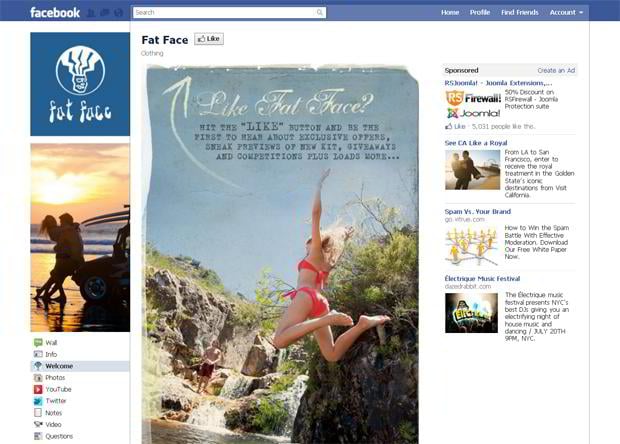Viewport: 620px width, 444px height.
Task: Select Photos in the left sidebar
Action: (x=54, y=378)
